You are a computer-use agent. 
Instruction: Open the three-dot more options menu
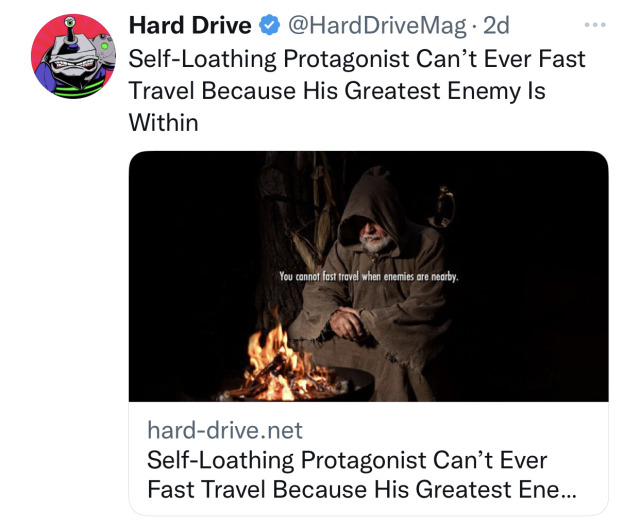coord(595,25)
